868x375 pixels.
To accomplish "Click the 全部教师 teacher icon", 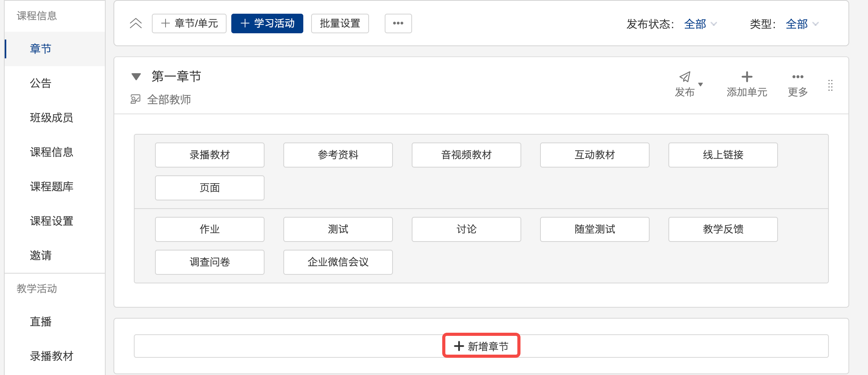I will 135,99.
